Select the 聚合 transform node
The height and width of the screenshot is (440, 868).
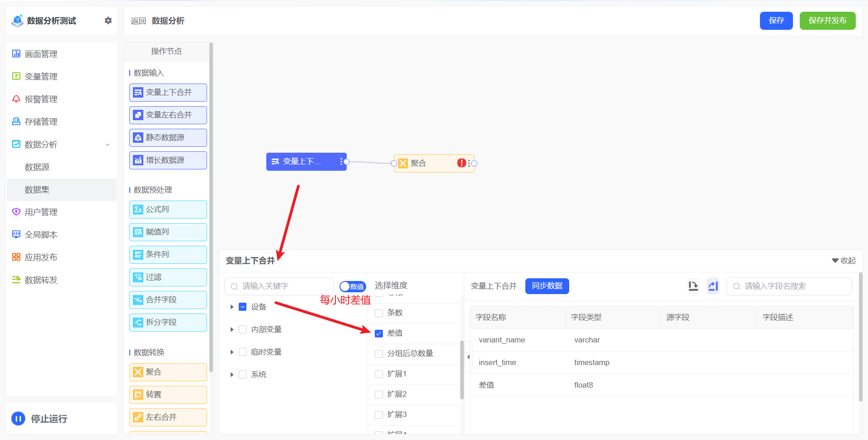click(x=168, y=372)
